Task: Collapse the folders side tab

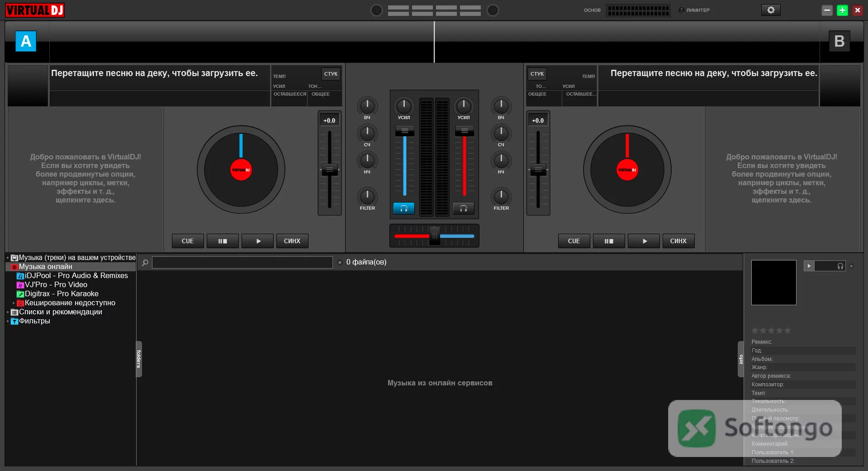Action: (139, 359)
